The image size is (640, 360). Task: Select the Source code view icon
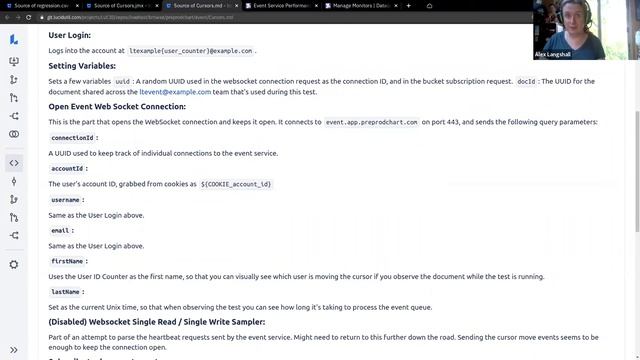pos(14,163)
